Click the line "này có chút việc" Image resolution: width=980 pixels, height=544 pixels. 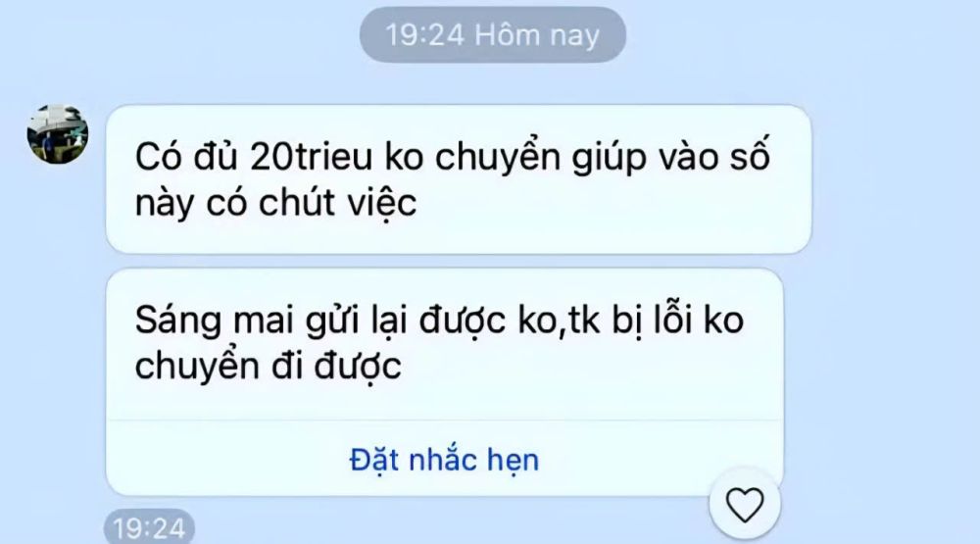tap(275, 203)
